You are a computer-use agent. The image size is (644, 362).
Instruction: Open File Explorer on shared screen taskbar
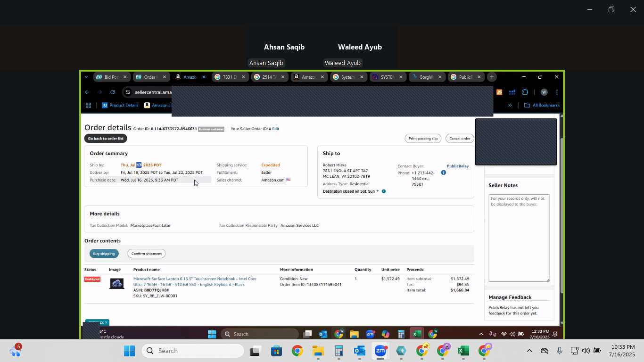[355, 334]
